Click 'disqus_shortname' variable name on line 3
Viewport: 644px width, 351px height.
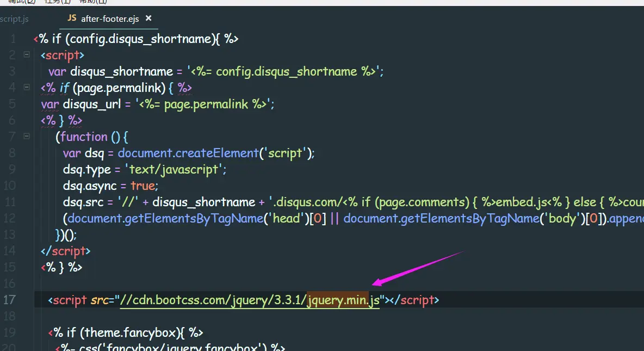tap(122, 71)
